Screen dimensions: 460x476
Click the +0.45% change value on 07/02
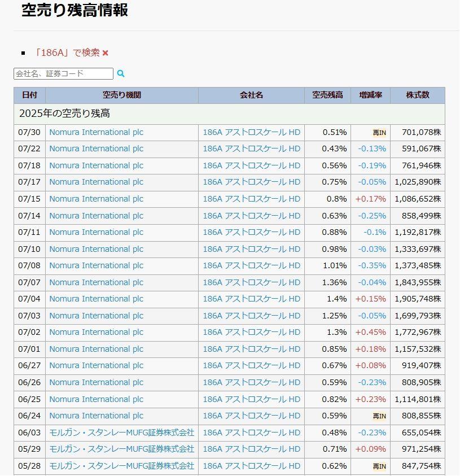[372, 332]
